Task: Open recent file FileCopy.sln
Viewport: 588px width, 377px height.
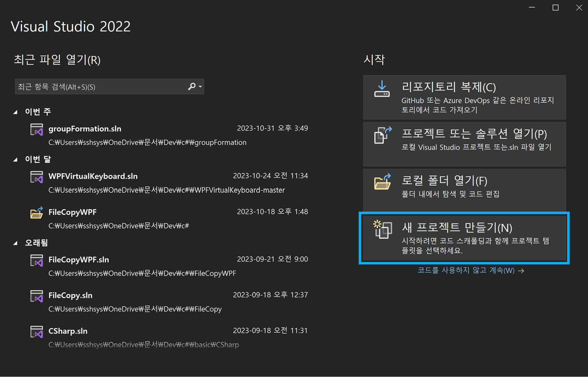Action: 70,295
